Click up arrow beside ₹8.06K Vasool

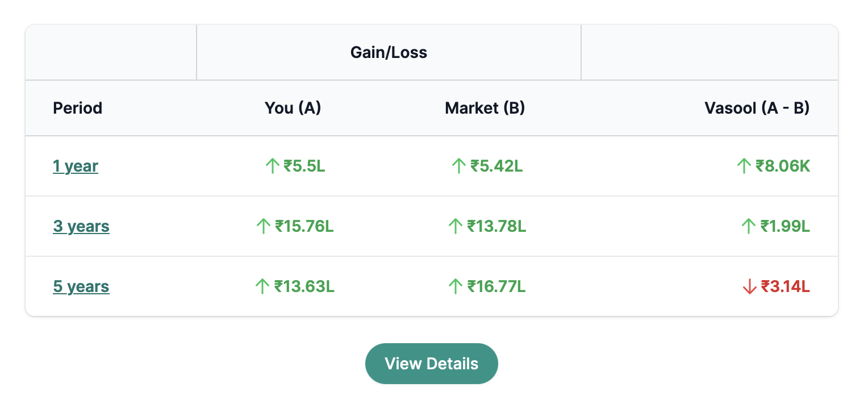[x=744, y=166]
